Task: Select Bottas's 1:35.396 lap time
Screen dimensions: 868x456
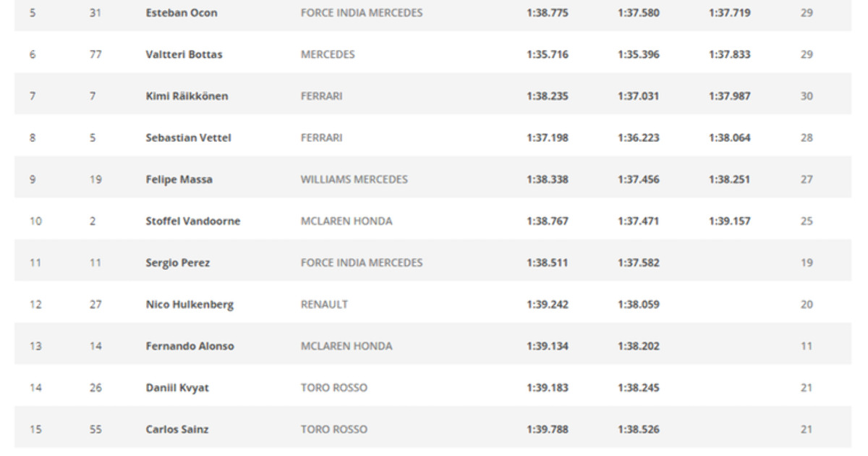Action: [638, 54]
